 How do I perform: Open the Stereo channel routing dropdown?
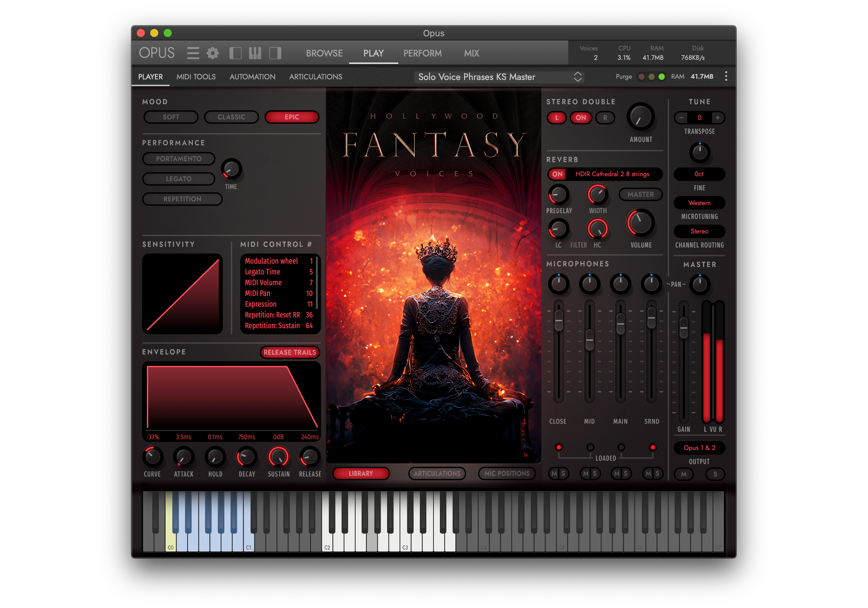coord(699,231)
